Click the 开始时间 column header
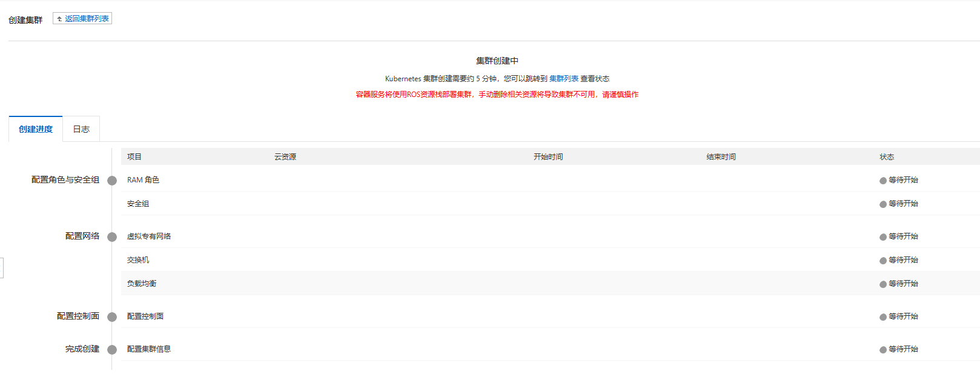Image resolution: width=980 pixels, height=388 pixels. point(548,157)
